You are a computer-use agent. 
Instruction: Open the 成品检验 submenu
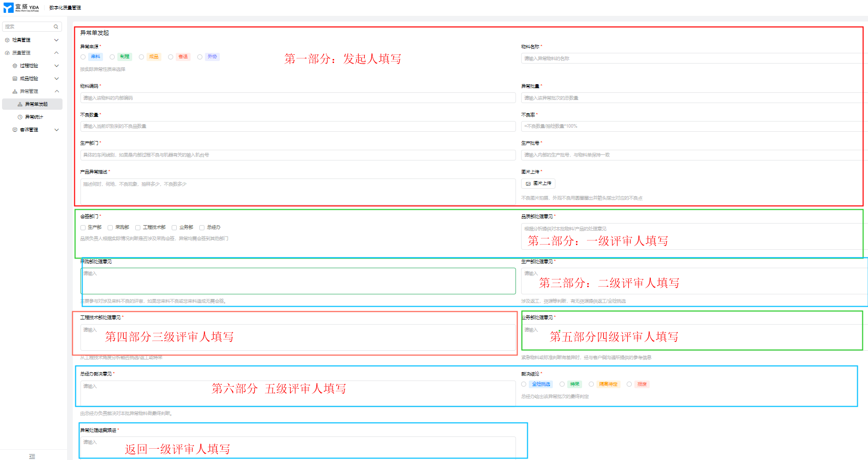32,78
